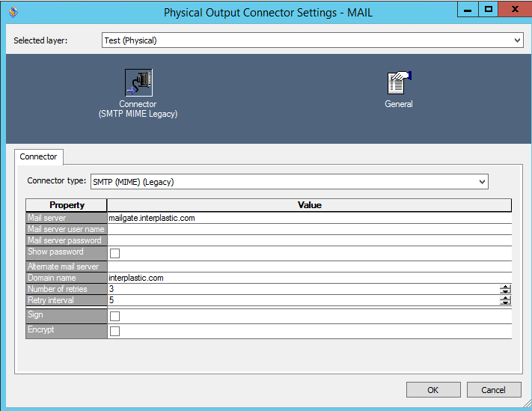Toggle the Show password checkbox

pos(114,253)
